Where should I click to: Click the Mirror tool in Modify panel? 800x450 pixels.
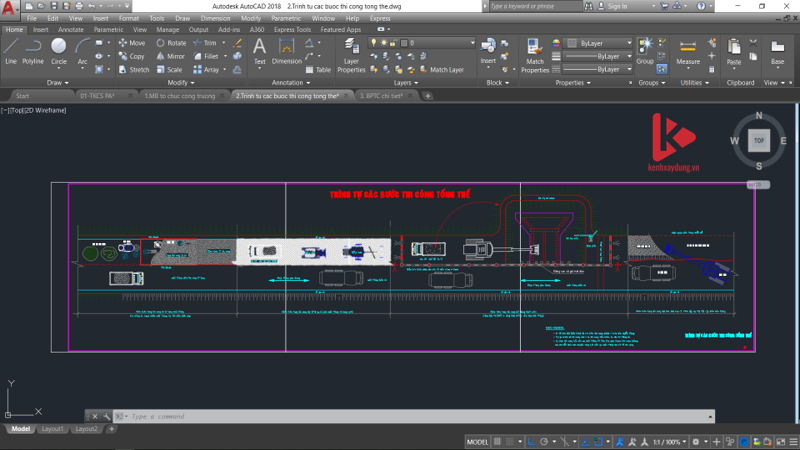170,56
